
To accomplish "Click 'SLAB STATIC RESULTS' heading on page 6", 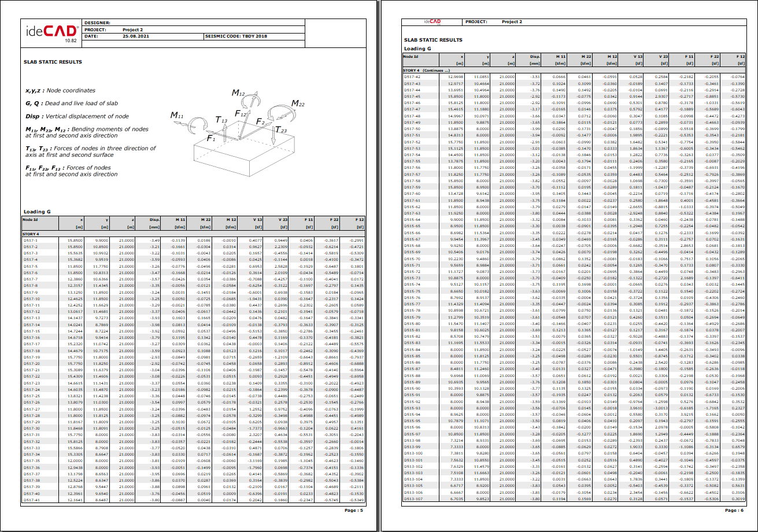I will (x=433, y=40).
